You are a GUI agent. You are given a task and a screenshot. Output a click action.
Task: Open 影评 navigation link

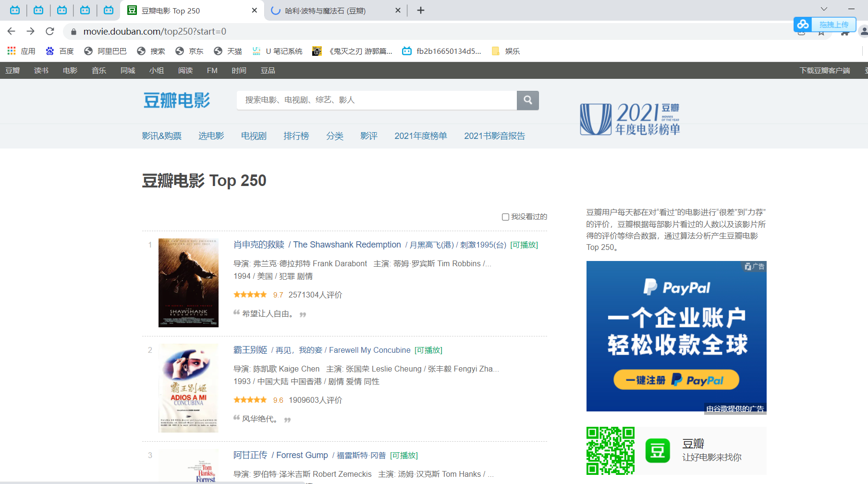[x=369, y=136]
